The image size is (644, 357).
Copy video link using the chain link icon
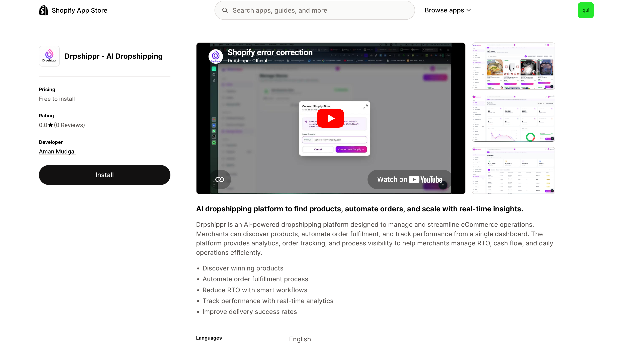point(220,179)
